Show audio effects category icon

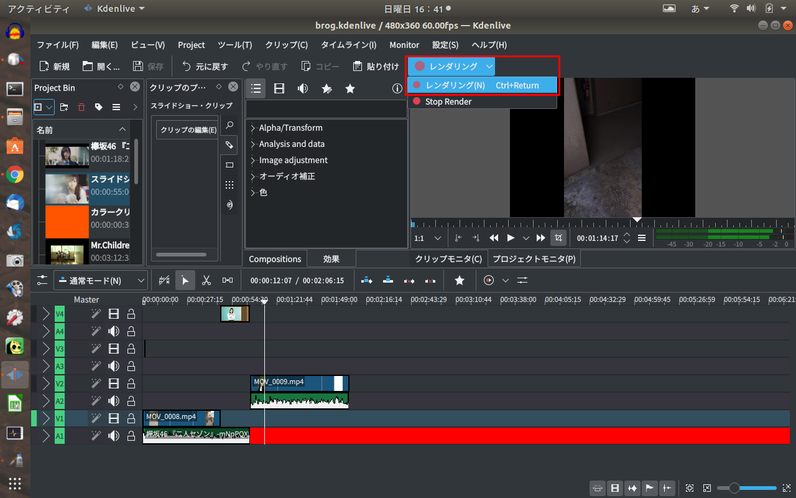pos(303,89)
